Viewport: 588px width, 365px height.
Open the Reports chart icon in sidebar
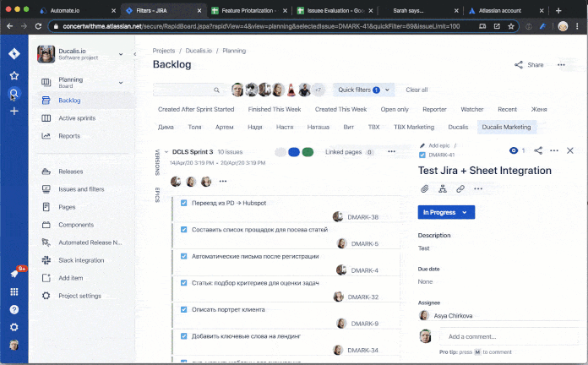tap(46, 136)
